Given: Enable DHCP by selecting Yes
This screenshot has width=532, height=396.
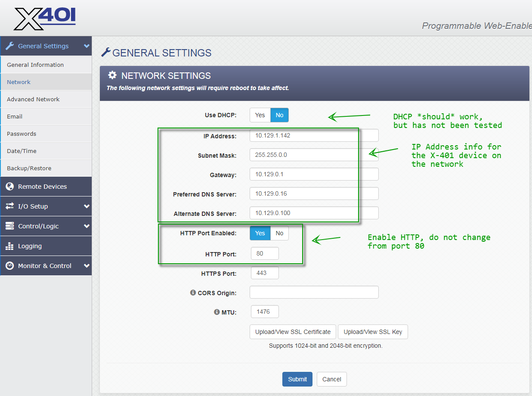Looking at the screenshot, I should 260,115.
